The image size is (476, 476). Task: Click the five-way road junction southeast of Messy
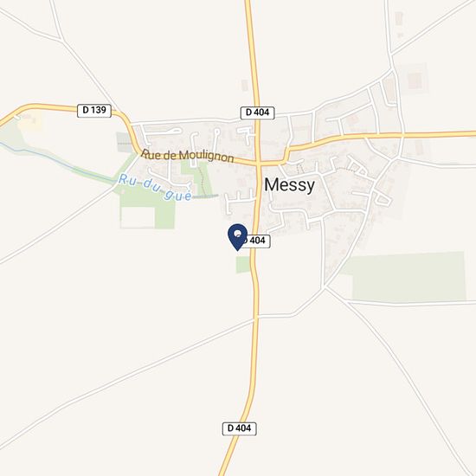(325, 286)
